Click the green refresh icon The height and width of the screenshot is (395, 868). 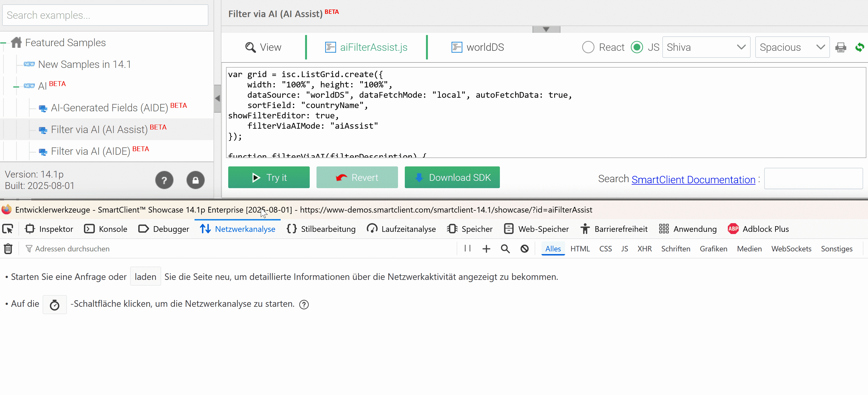pyautogui.click(x=860, y=47)
